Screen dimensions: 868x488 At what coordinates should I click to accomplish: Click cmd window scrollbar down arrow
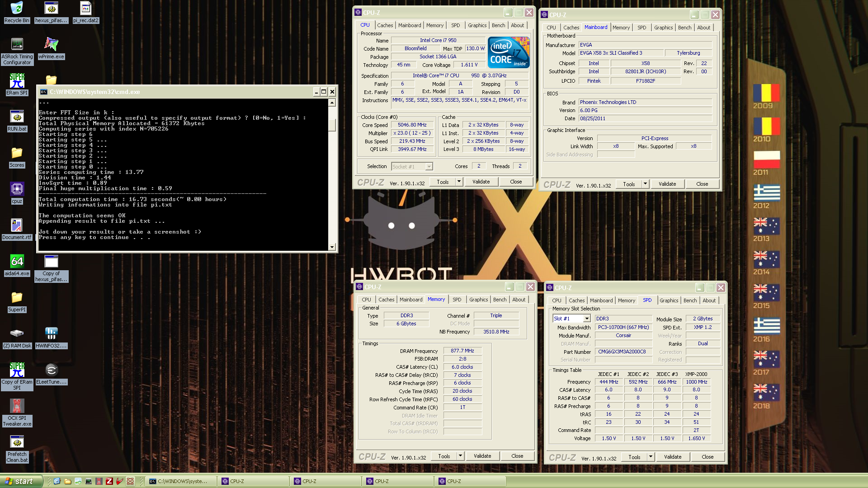click(332, 247)
